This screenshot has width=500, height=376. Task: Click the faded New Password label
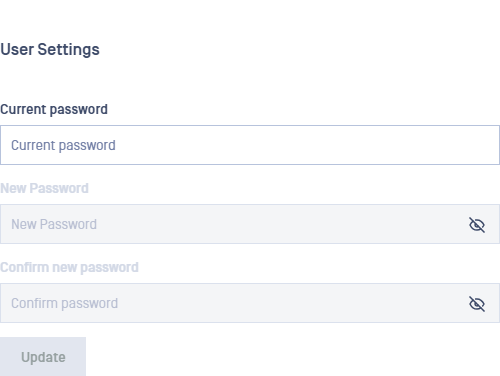44,188
